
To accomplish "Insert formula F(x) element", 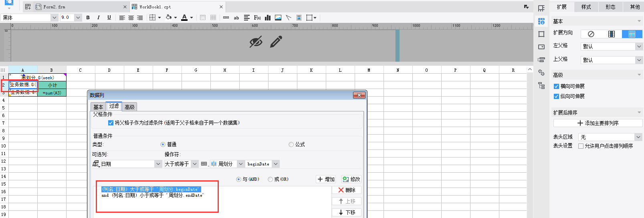I will click(257, 18).
